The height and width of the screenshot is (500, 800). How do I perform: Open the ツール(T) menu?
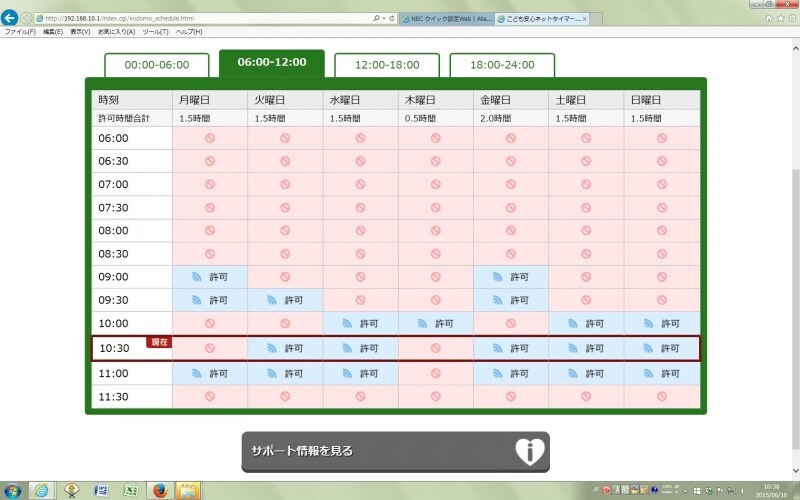pos(155,32)
